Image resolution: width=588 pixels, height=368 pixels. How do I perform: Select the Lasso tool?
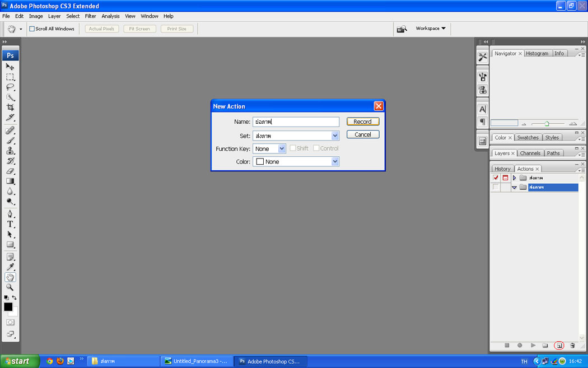coord(10,87)
